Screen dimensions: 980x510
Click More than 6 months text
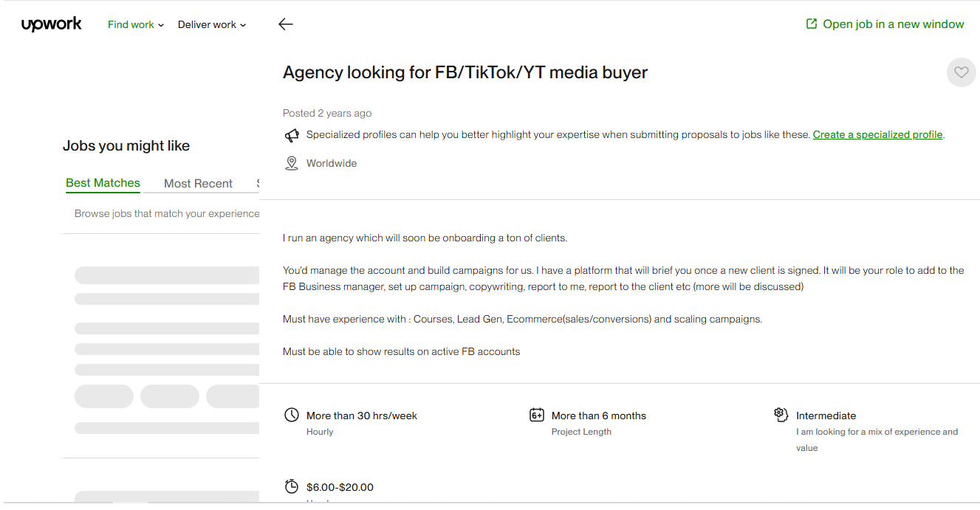coord(599,416)
